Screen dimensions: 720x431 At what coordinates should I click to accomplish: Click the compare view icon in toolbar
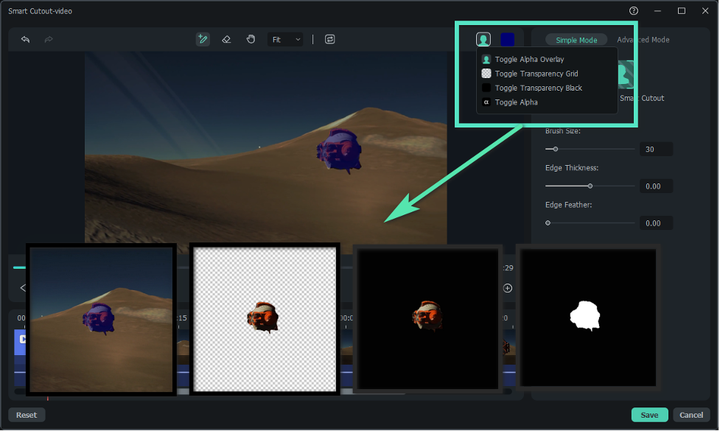(329, 40)
